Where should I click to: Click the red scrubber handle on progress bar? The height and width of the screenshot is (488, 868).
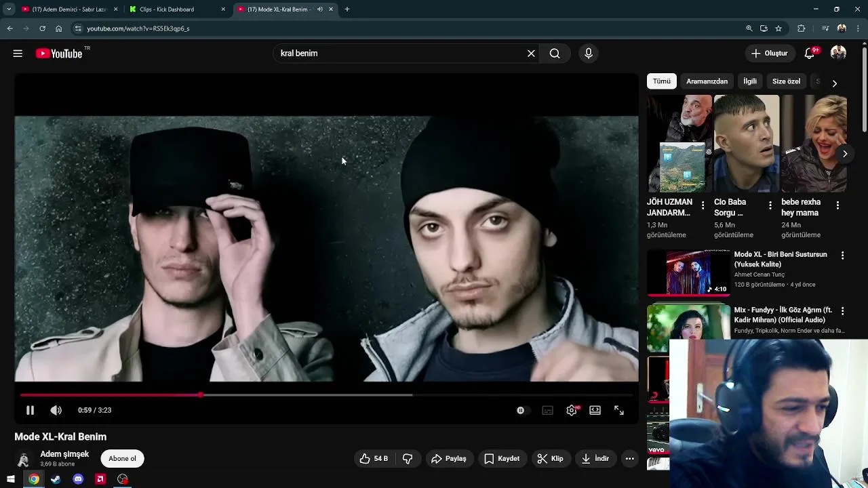tap(201, 395)
